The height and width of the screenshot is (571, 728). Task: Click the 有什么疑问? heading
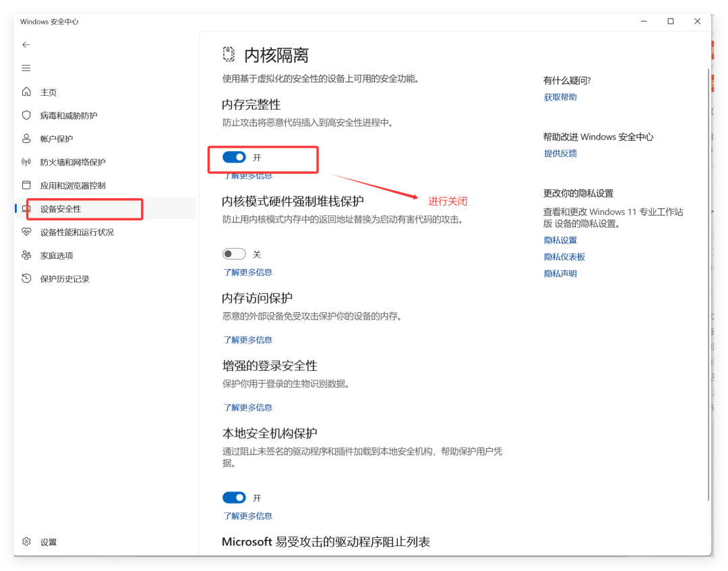click(x=567, y=80)
